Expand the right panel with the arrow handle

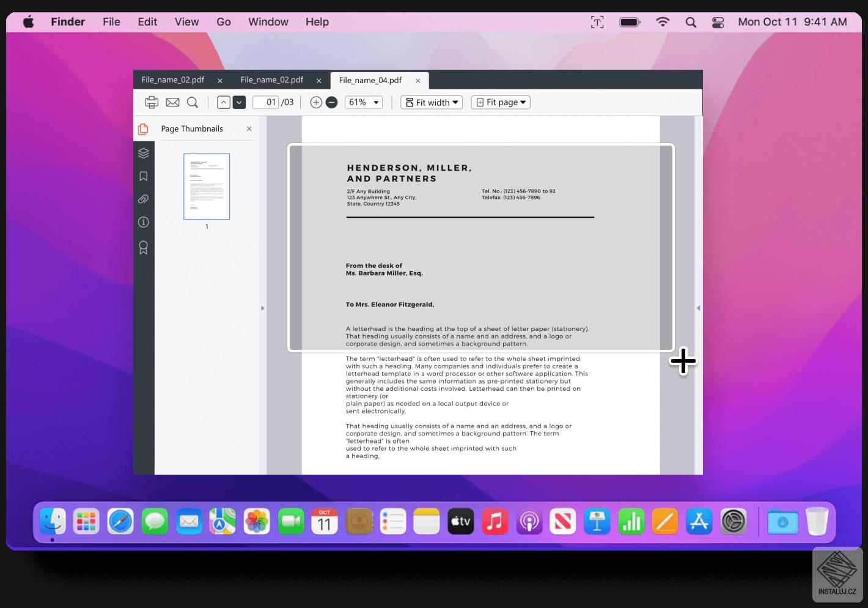[698, 308]
